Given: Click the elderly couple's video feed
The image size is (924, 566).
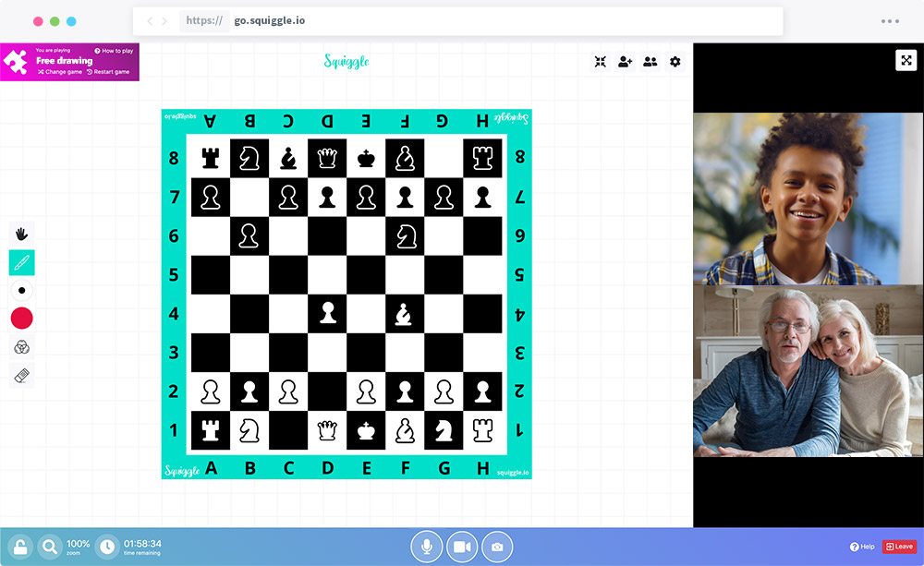Looking at the screenshot, I should pos(808,371).
